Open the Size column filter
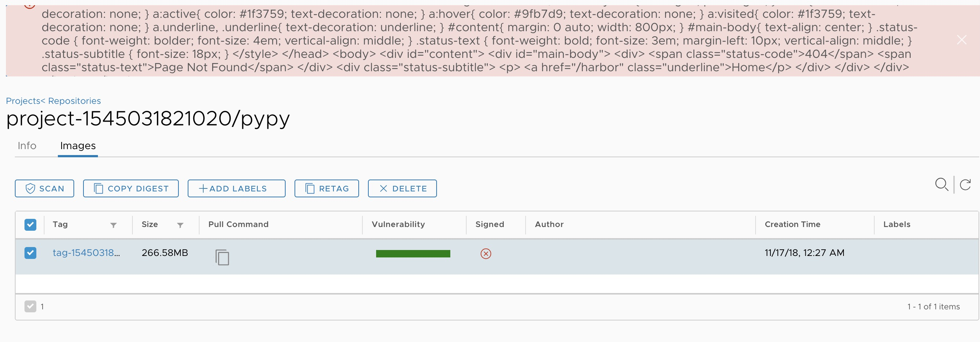Screen dimensions: 980x342 pos(180,225)
